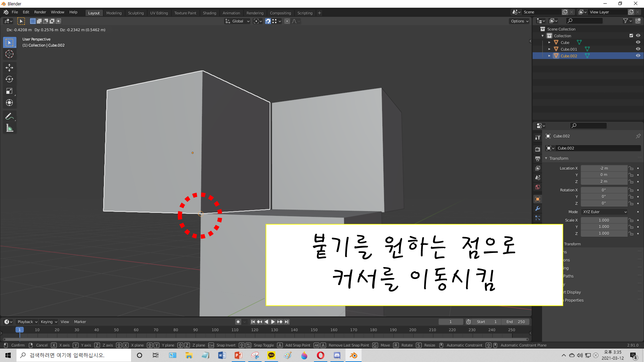This screenshot has width=644, height=362.
Task: Select the Measure ruler tool
Action: (x=9, y=128)
